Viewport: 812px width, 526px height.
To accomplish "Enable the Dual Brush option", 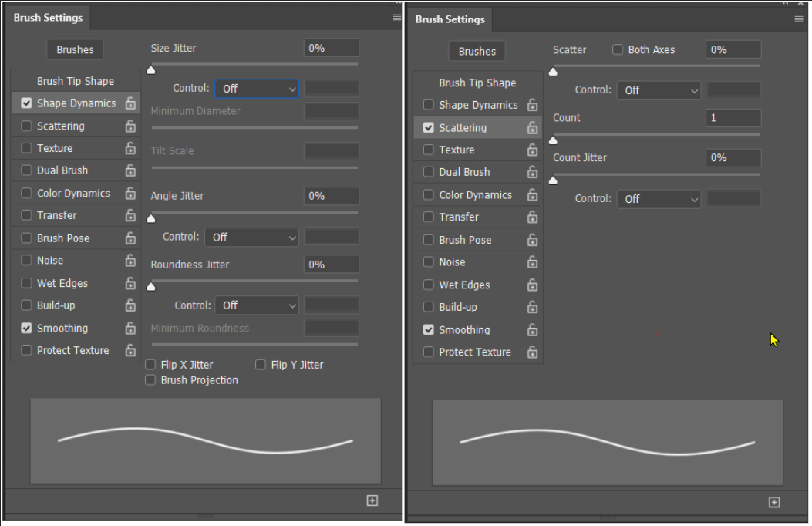I will [x=26, y=170].
